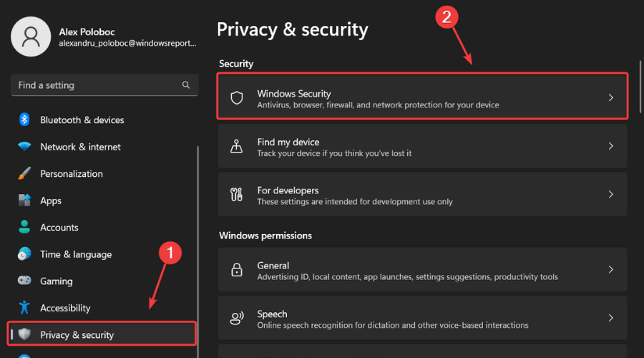Select Privacy & security in sidebar
The image size is (644, 358).
[102, 334]
